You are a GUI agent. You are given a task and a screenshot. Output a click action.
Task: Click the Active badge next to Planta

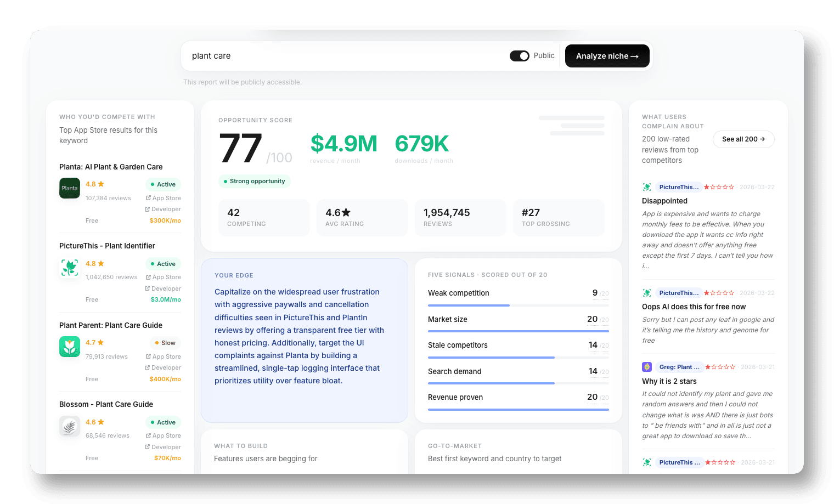coord(163,184)
